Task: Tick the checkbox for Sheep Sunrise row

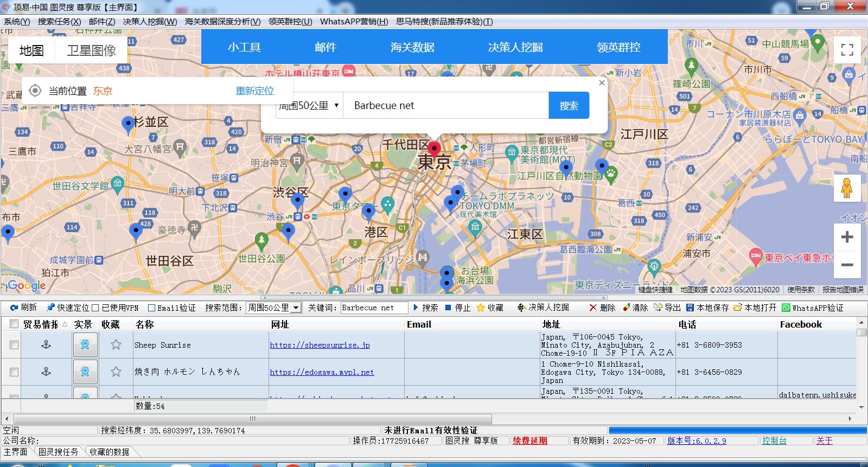Action: (x=14, y=345)
